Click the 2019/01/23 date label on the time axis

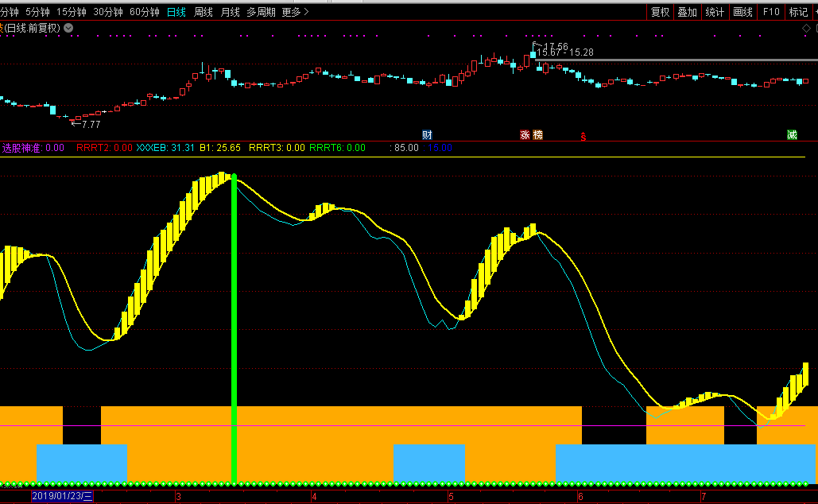pos(62,497)
